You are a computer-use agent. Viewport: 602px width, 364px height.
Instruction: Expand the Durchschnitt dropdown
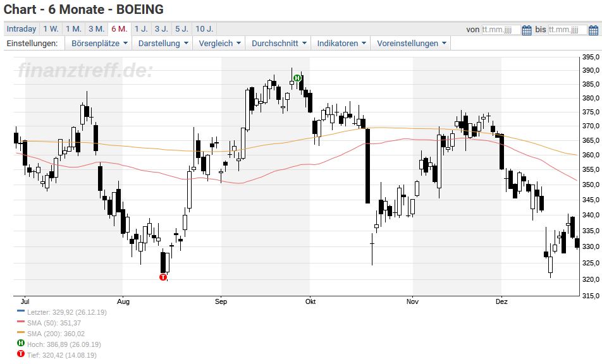point(279,44)
